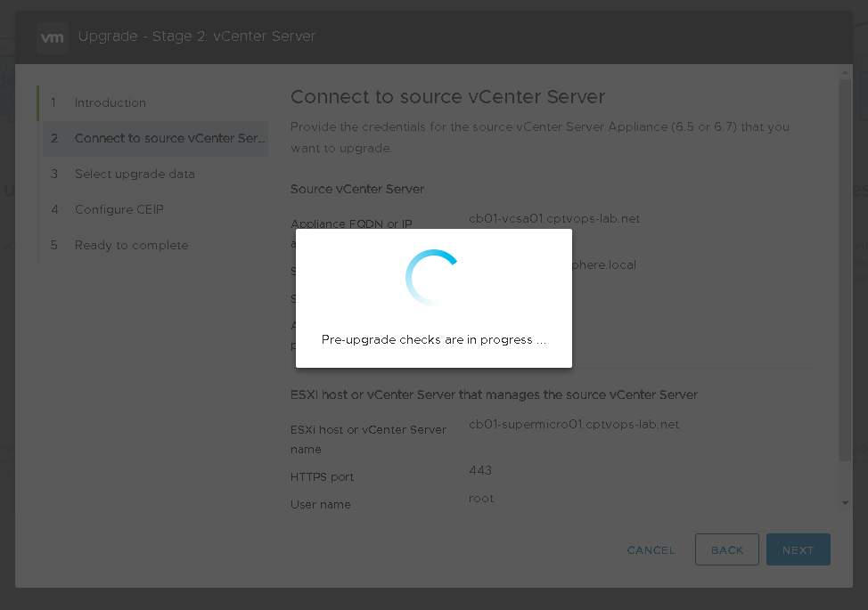This screenshot has height=610, width=868.
Task: Click the VMware vm logo icon
Action: 53,38
